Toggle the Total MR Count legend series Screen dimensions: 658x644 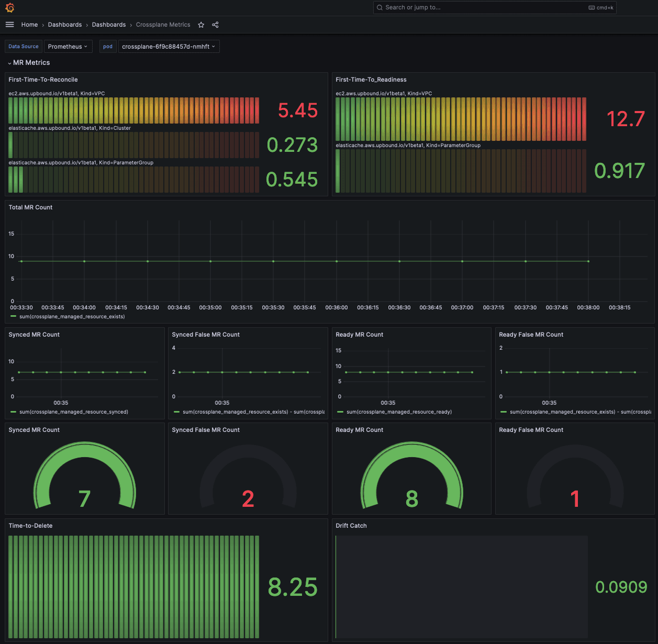(68, 317)
